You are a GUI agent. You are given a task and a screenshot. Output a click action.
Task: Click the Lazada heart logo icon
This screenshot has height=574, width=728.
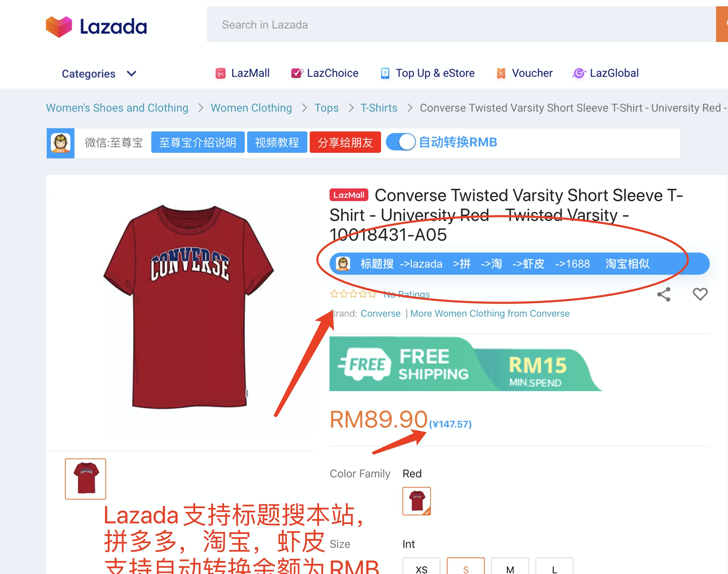59,27
